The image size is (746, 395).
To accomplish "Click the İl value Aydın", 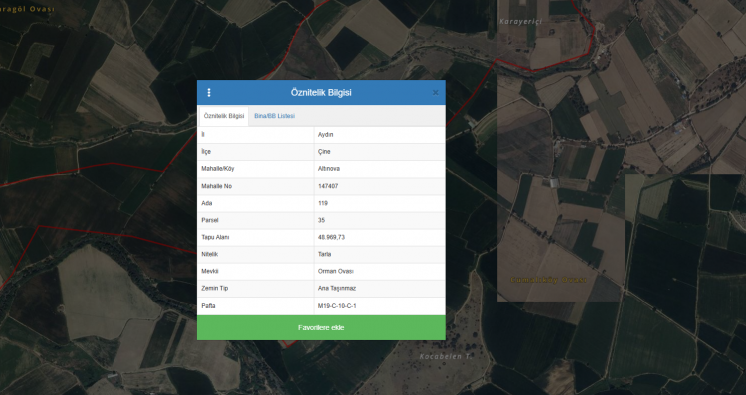I will pos(325,135).
